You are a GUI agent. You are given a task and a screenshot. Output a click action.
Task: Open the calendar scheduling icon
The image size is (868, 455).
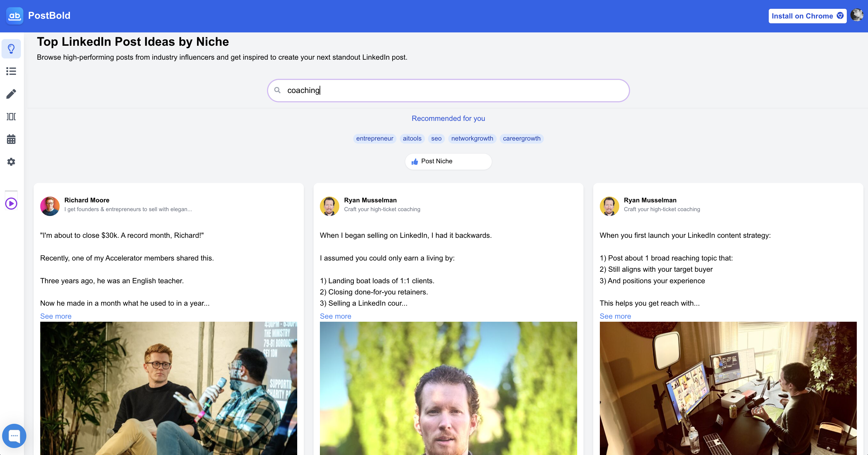(x=11, y=139)
